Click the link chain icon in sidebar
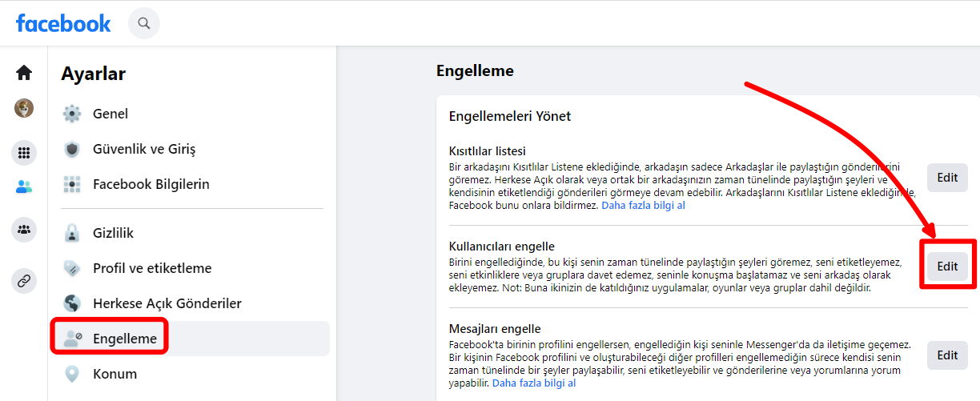Viewport: 980px width, 401px height. [24, 281]
